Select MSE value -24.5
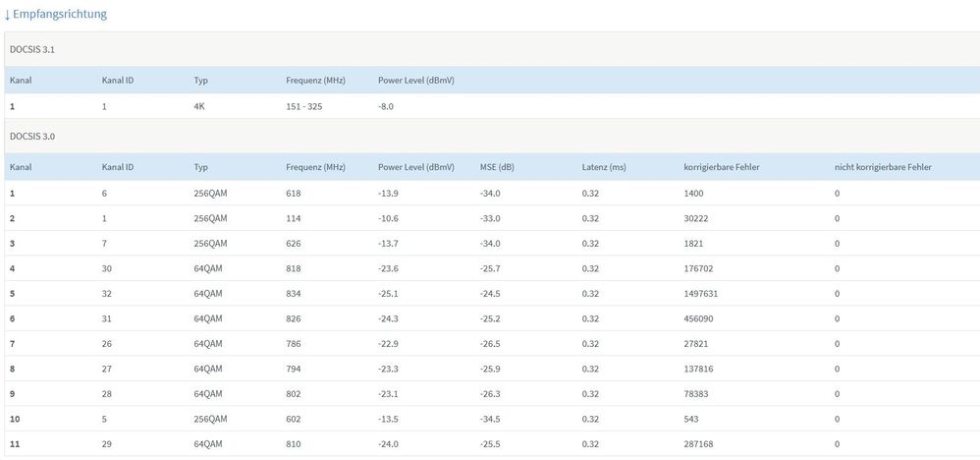Image resolution: width=980 pixels, height=460 pixels. [x=490, y=294]
